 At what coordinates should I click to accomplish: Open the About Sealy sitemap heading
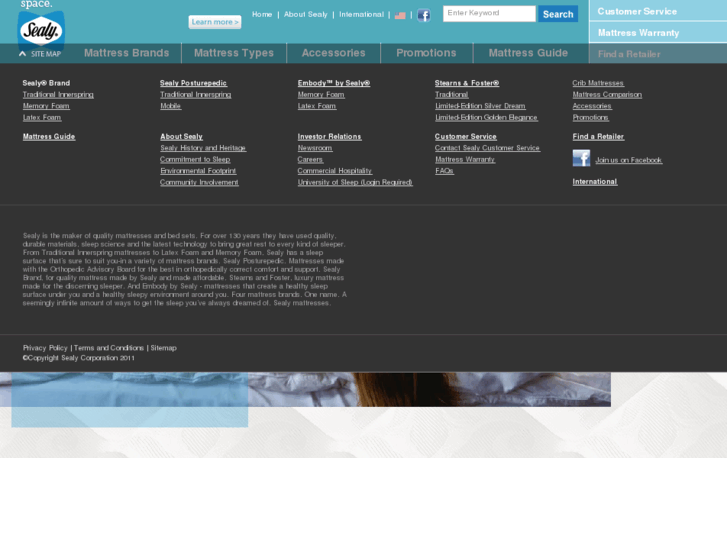[181, 136]
